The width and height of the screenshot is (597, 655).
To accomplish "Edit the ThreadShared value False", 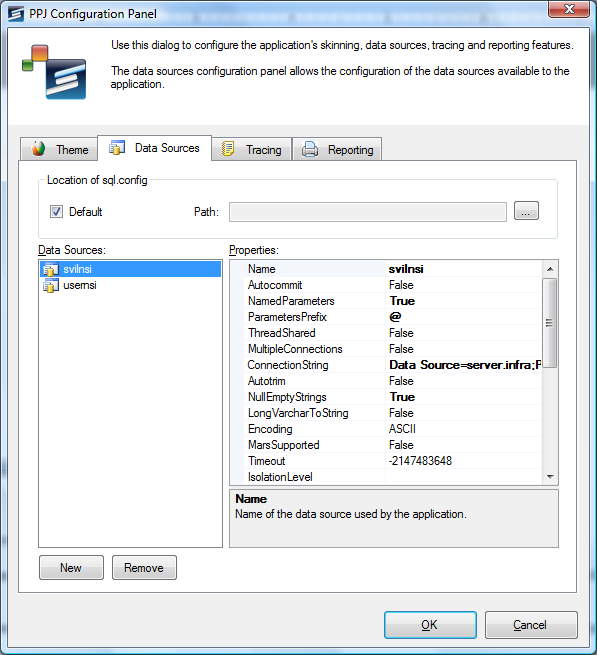I will click(x=464, y=333).
